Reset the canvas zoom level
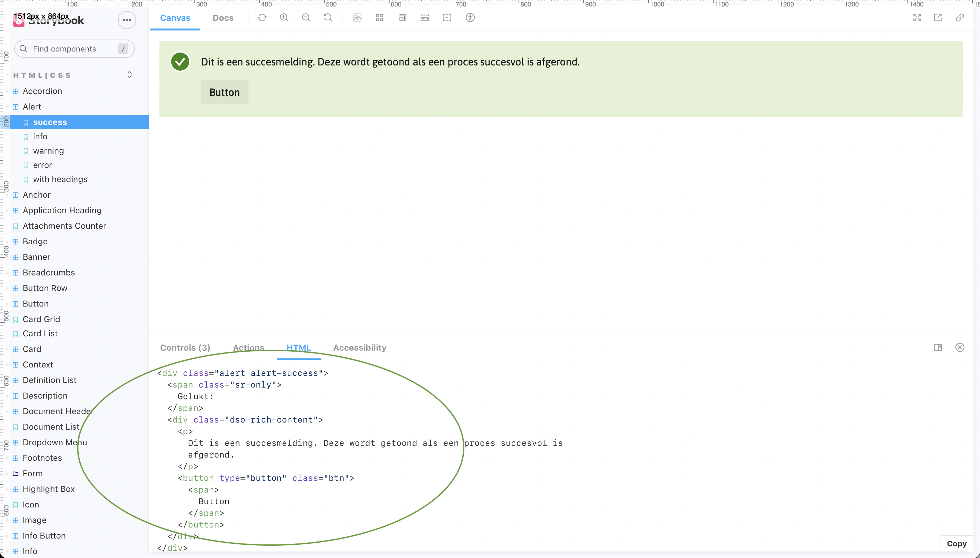The height and width of the screenshot is (558, 980). point(328,17)
